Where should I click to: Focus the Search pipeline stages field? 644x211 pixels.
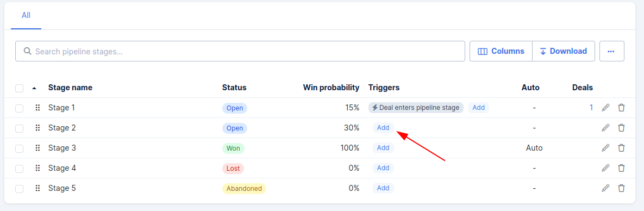coord(240,52)
